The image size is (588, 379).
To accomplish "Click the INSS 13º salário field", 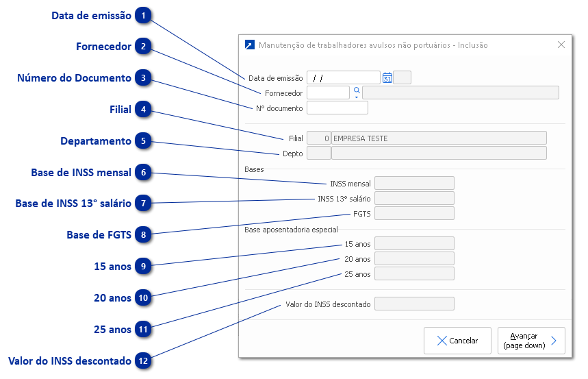I will pos(414,198).
